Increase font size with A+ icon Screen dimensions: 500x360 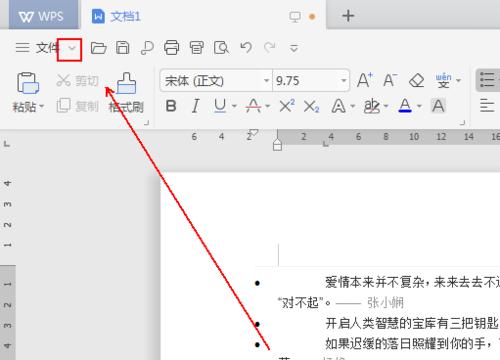[x=365, y=80]
